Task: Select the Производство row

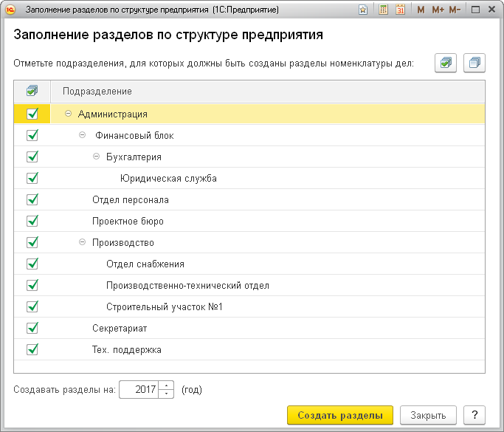Action: tap(249, 242)
